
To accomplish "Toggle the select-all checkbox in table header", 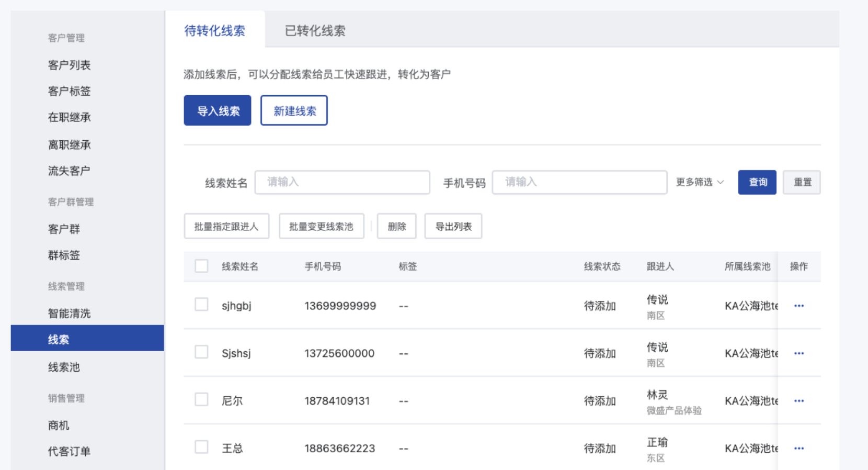I will 201,266.
